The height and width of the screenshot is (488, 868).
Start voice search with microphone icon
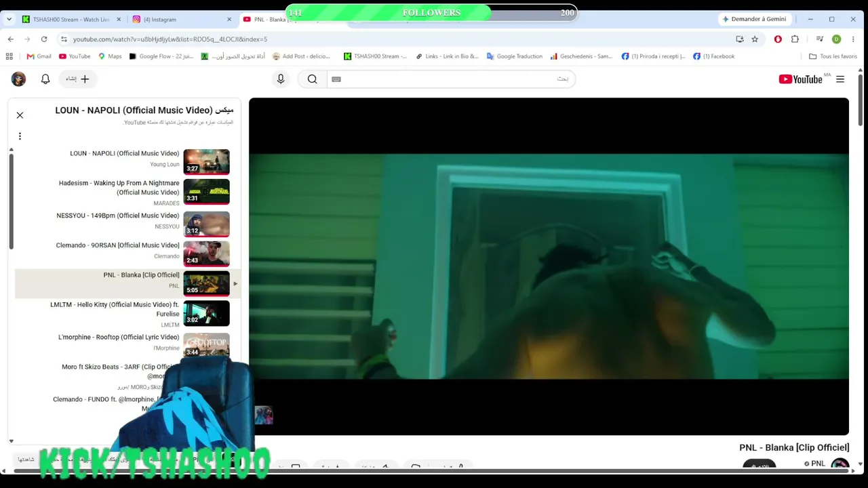point(281,79)
